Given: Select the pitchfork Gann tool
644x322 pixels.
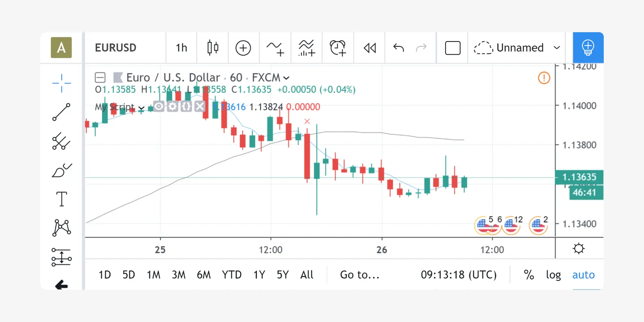Looking at the screenshot, I should 62,141.
